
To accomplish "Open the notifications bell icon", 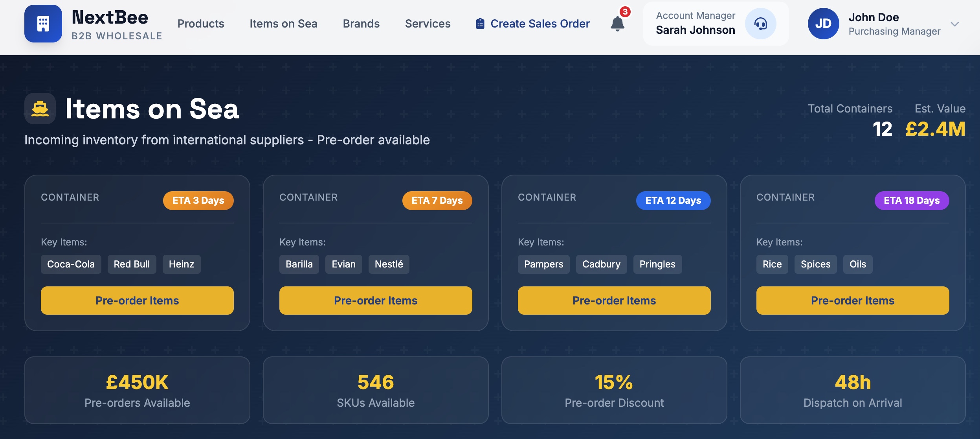I will (x=617, y=24).
